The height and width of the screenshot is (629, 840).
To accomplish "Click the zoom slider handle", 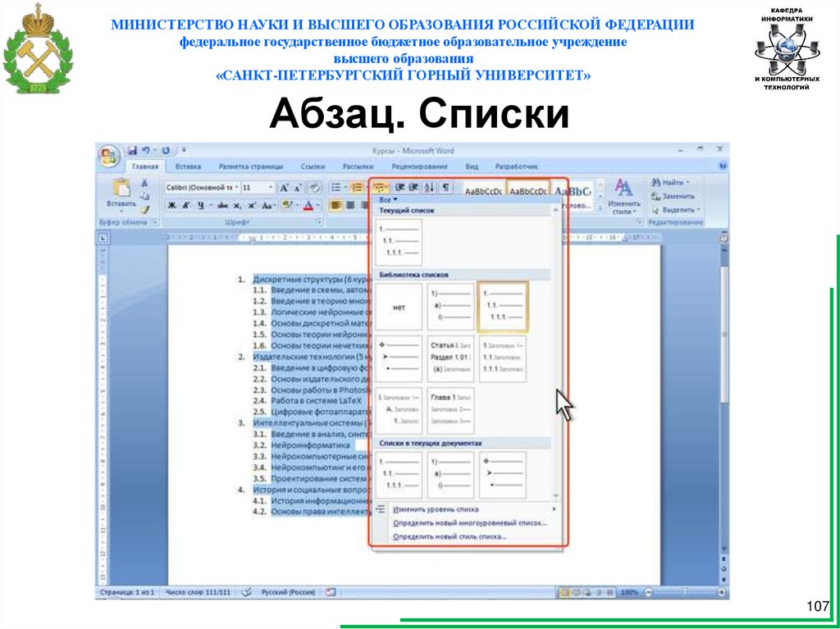I will 684,592.
